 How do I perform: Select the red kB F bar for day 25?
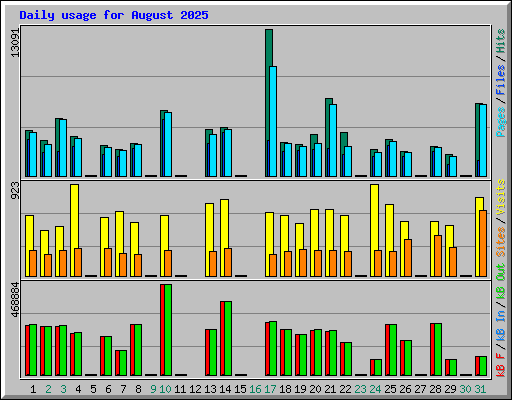387,350
